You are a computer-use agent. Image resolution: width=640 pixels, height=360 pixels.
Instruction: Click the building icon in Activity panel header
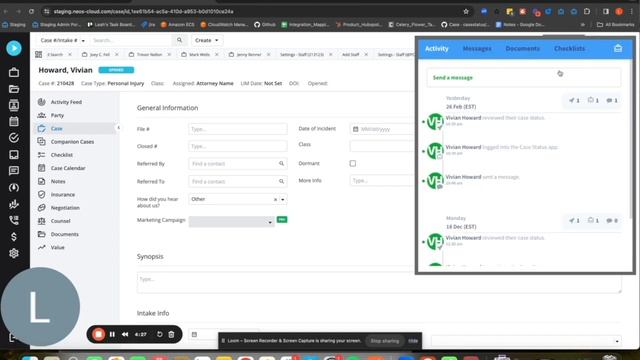tap(618, 48)
